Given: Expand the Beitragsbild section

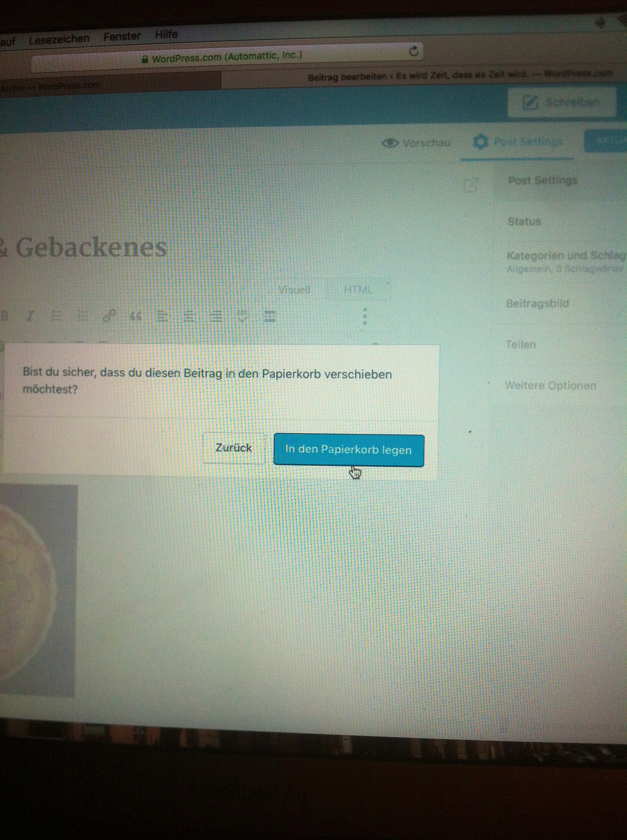Looking at the screenshot, I should pyautogui.click(x=537, y=303).
